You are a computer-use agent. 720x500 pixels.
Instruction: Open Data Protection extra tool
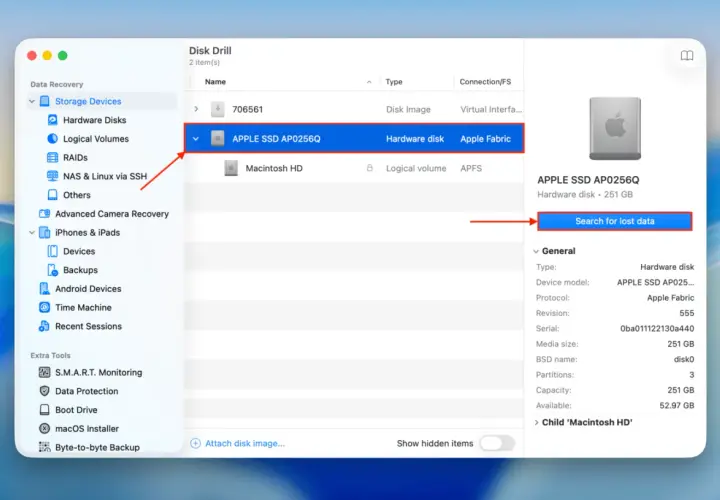point(87,391)
